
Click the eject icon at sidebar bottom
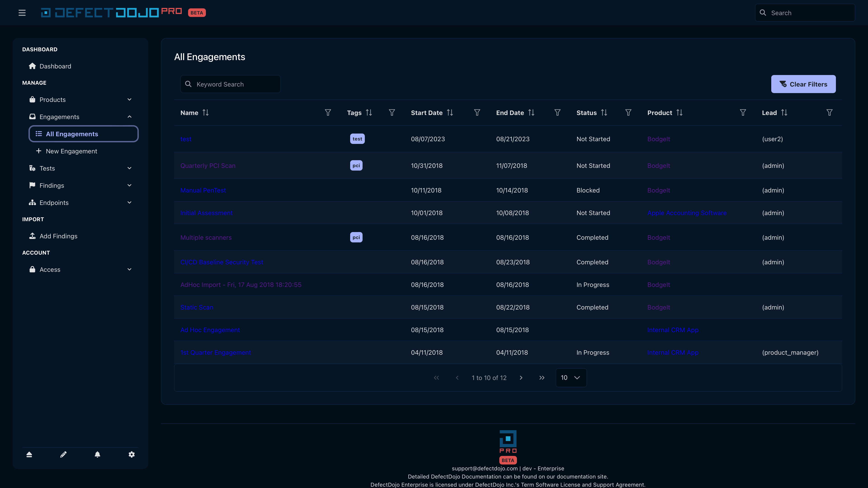[29, 454]
